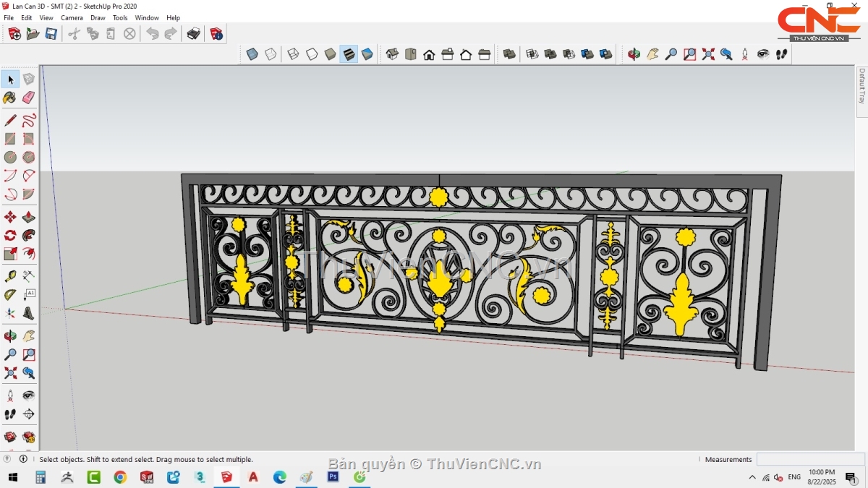Image resolution: width=868 pixels, height=488 pixels.
Task: Toggle X-Ray face style
Action: point(252,54)
